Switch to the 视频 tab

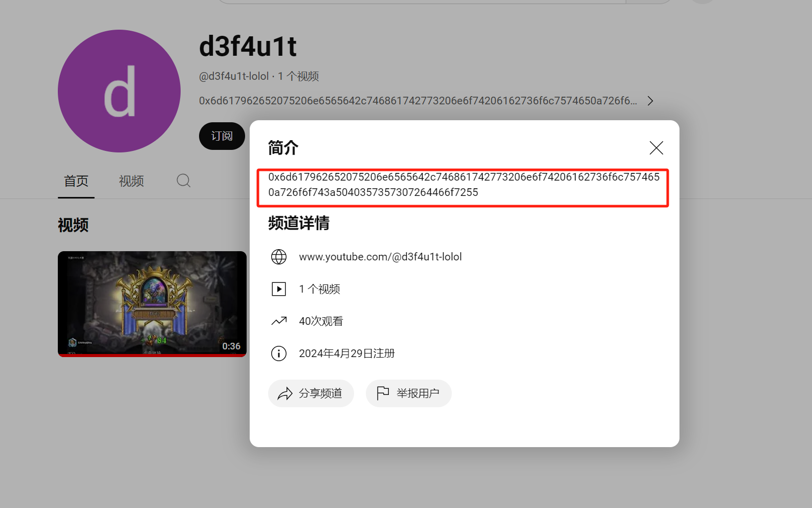131,181
